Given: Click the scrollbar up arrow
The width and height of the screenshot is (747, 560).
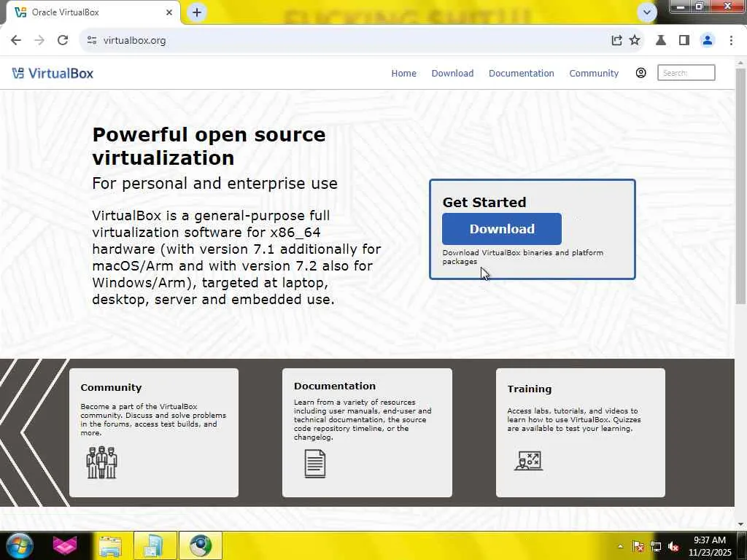Looking at the screenshot, I should point(740,63).
